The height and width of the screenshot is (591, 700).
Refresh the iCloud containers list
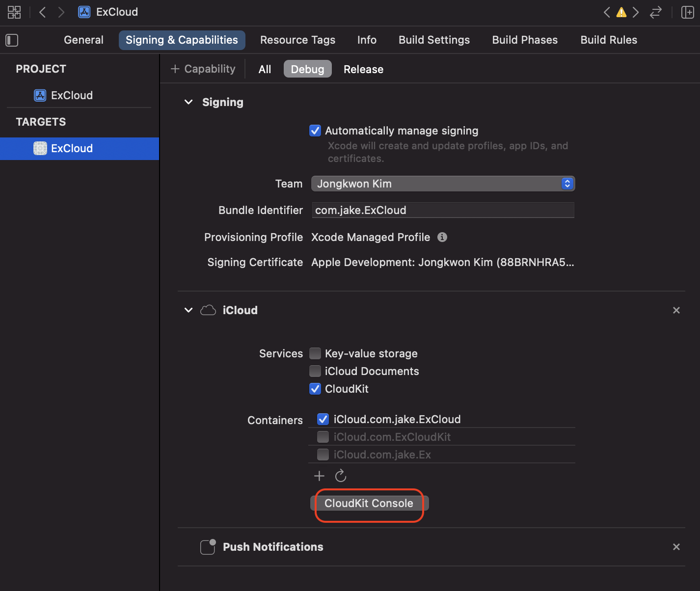pos(341,476)
